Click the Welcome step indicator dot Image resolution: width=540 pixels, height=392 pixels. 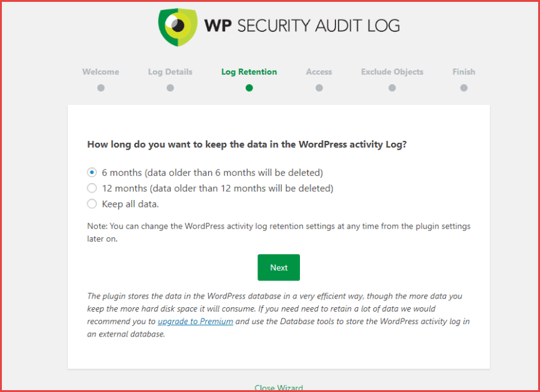tap(100, 88)
